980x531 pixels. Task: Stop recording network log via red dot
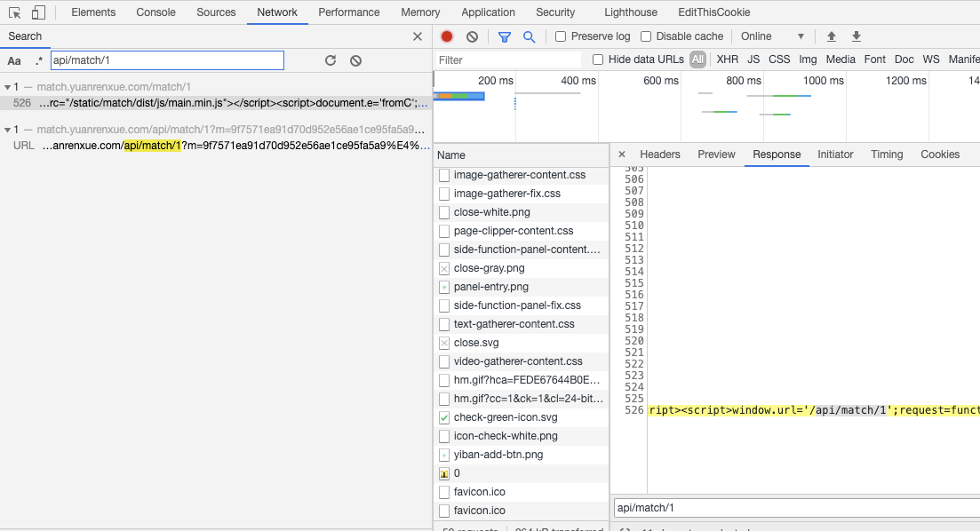pos(447,36)
